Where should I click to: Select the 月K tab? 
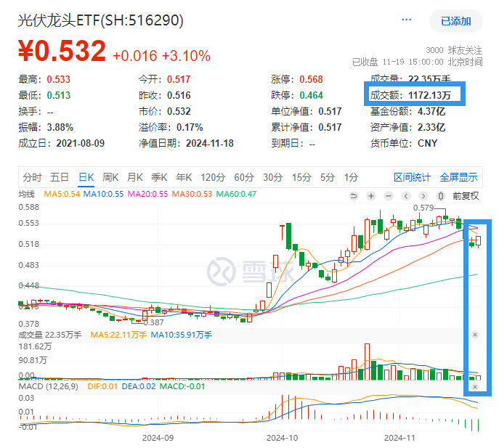coord(135,177)
